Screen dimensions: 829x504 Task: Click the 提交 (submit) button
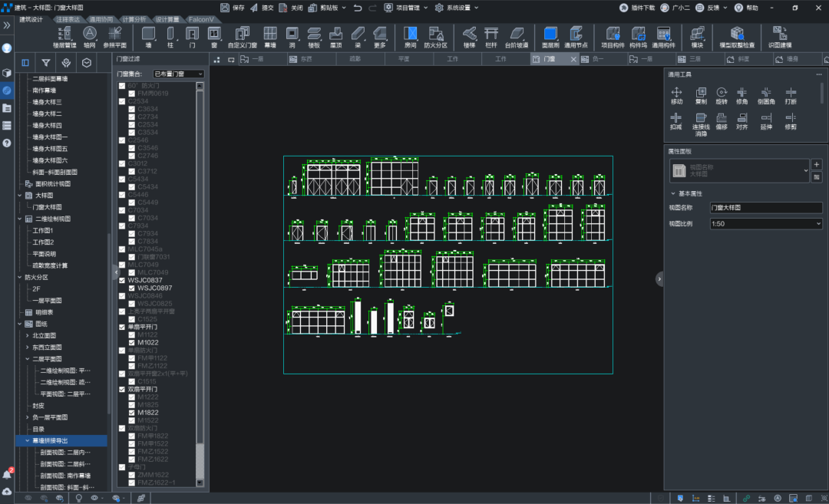pos(263,8)
